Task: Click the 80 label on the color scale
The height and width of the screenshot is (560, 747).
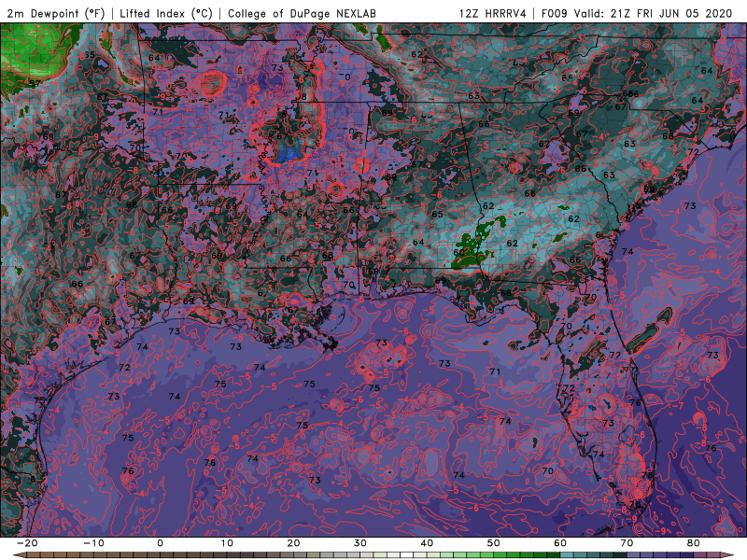Action: [x=694, y=543]
